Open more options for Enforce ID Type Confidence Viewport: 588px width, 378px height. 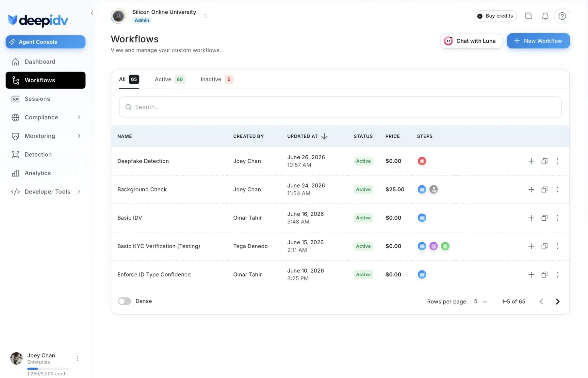pyautogui.click(x=558, y=275)
